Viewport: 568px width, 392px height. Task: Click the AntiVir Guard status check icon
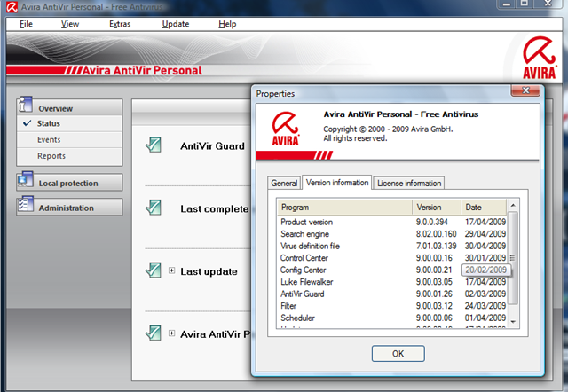click(154, 145)
